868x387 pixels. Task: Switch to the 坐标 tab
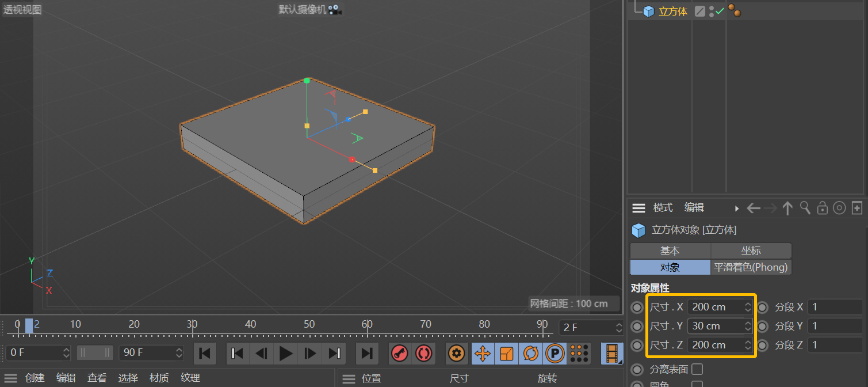pos(751,251)
